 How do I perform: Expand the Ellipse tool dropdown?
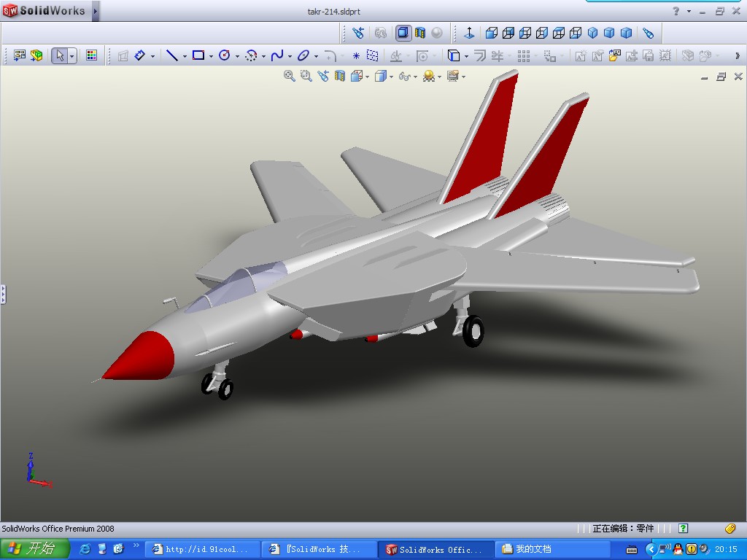[316, 57]
